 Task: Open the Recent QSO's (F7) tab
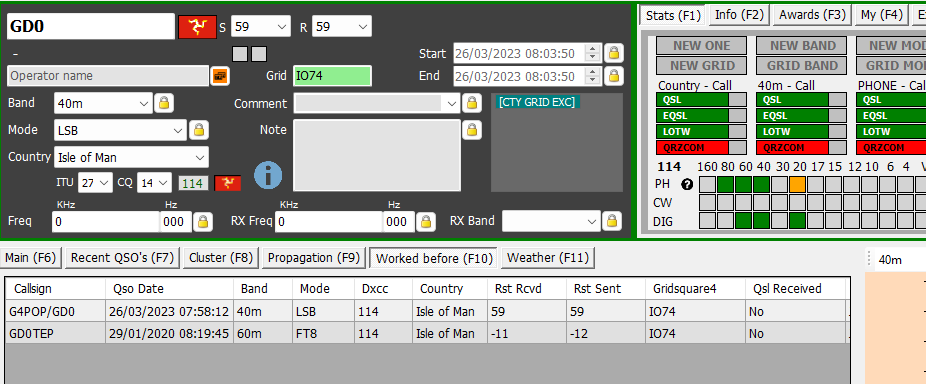121,258
